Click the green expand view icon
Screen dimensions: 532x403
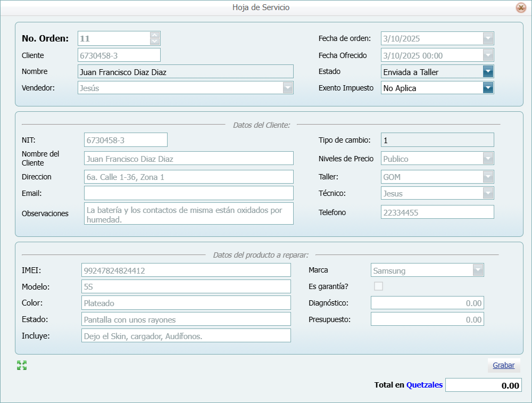click(x=21, y=365)
